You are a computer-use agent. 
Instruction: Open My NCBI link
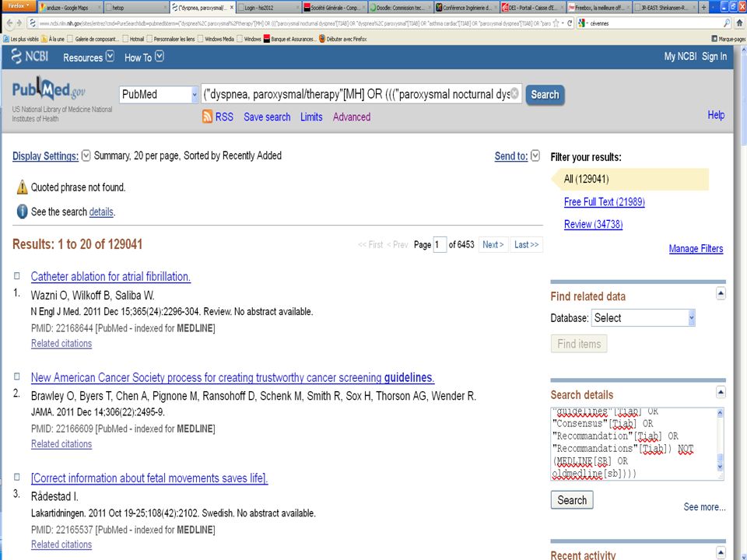(680, 56)
